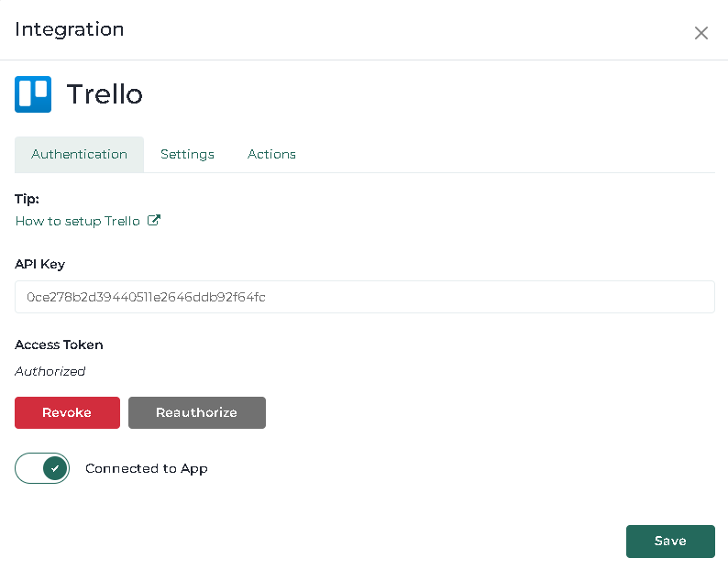Click the Trello heading text
728x569 pixels.
pyautogui.click(x=105, y=94)
